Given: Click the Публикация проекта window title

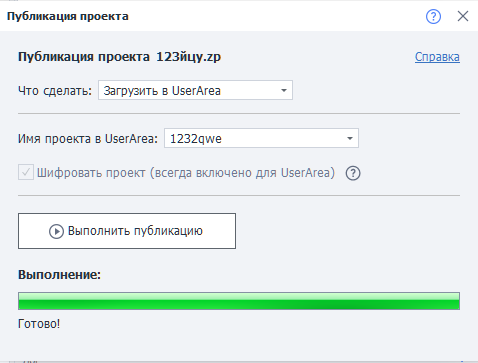Looking at the screenshot, I should point(68,16).
